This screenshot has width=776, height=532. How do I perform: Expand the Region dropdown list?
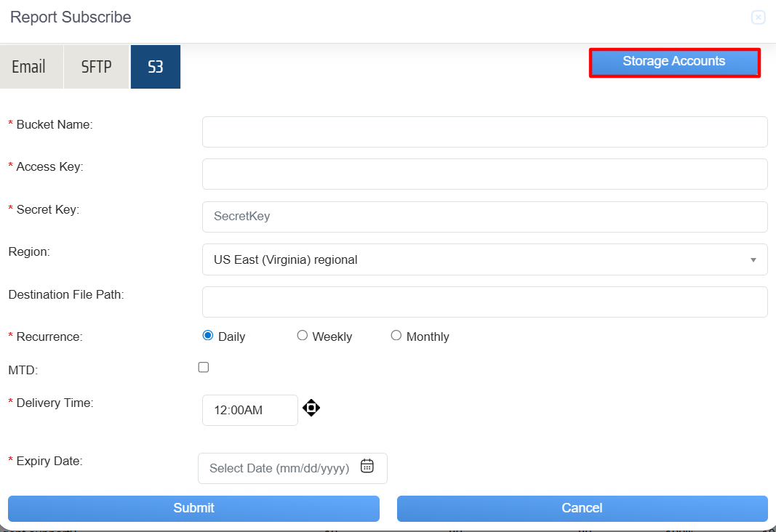(484, 259)
